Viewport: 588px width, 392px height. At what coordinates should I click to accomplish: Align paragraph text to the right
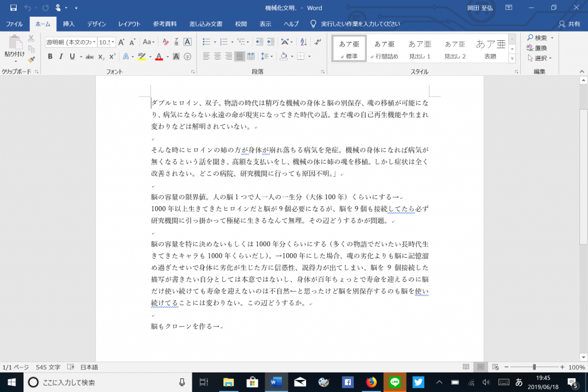pos(229,57)
